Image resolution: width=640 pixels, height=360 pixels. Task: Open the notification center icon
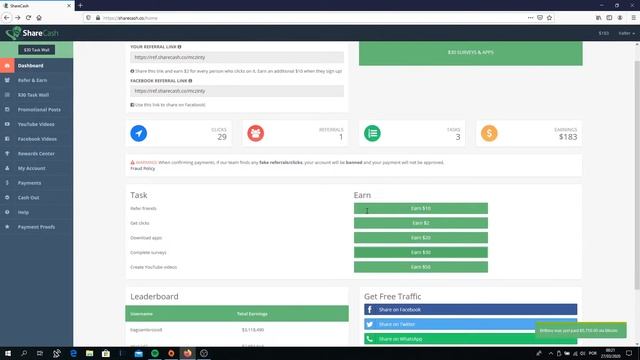629,353
